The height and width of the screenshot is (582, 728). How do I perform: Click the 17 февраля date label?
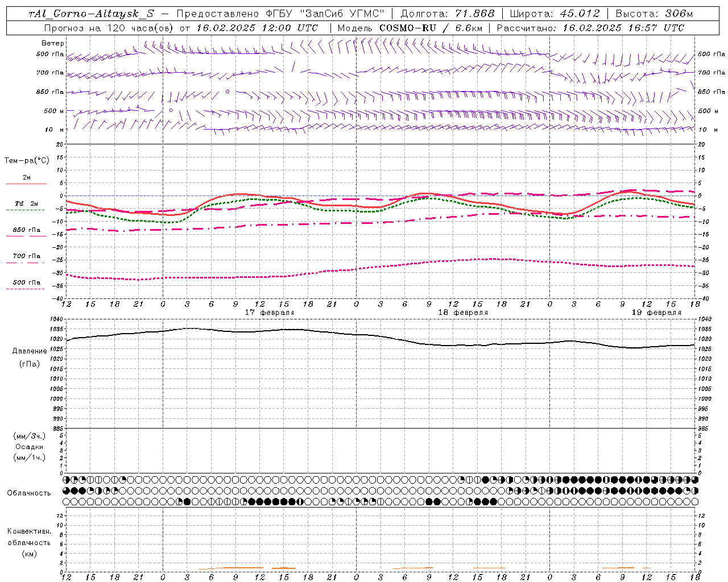click(x=270, y=313)
